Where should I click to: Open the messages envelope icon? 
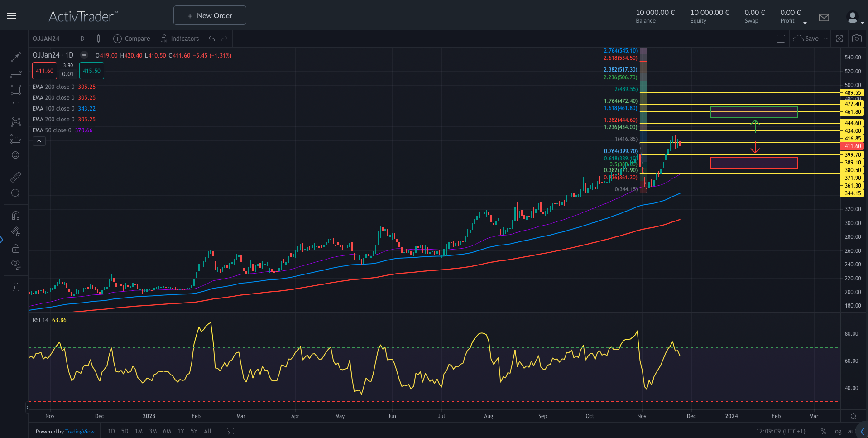point(824,18)
